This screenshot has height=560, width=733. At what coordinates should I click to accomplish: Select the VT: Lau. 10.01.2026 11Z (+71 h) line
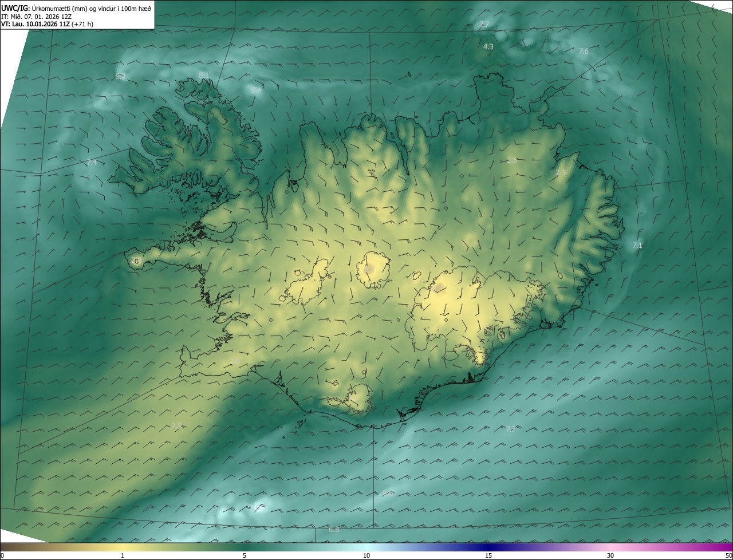point(47,24)
